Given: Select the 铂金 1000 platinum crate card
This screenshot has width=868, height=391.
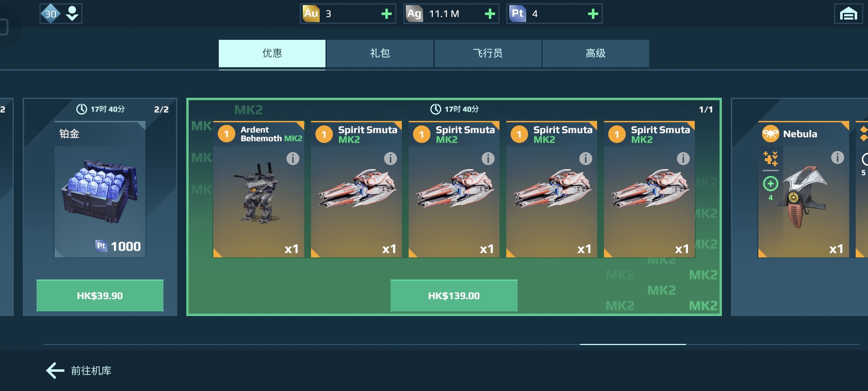Looking at the screenshot, I should [100, 189].
